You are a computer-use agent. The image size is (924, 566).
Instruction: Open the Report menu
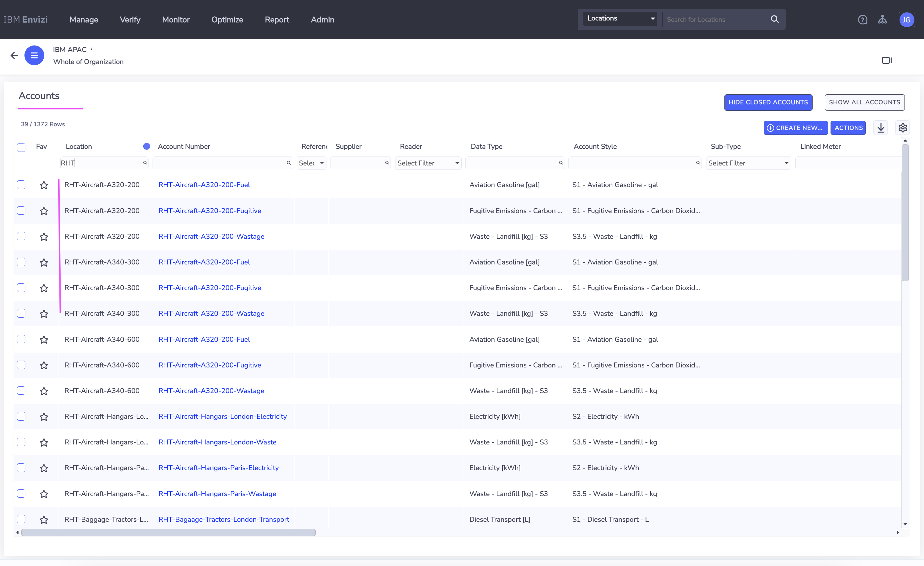pyautogui.click(x=277, y=19)
